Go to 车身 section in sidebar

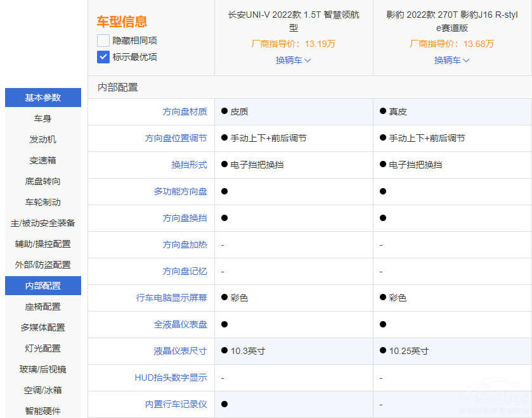(43, 118)
